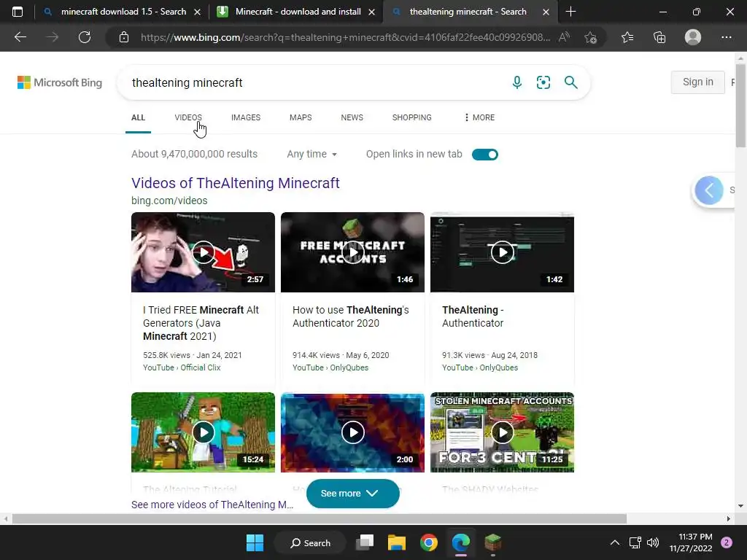747x560 pixels.
Task: Play the 1:42 Authenticator video thumbnail
Action: (502, 252)
